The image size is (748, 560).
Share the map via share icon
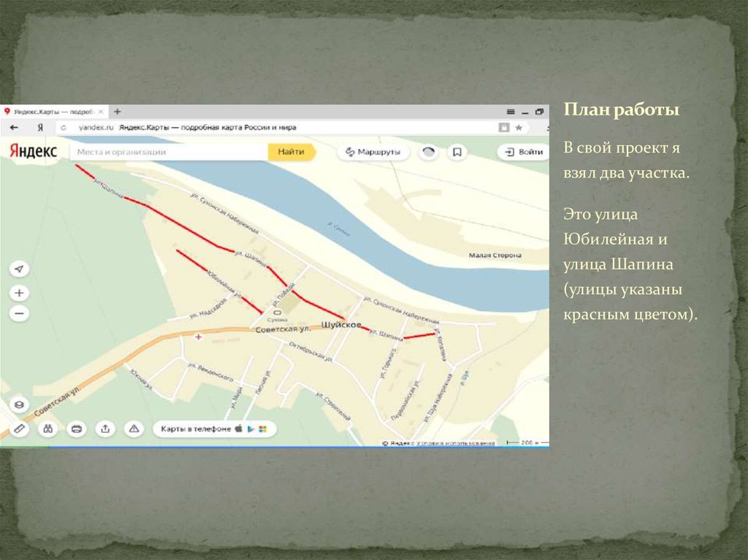click(x=104, y=429)
